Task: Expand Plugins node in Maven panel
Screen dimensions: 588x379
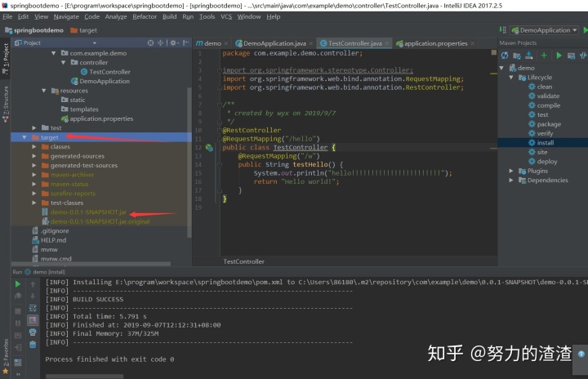Action: pos(511,171)
